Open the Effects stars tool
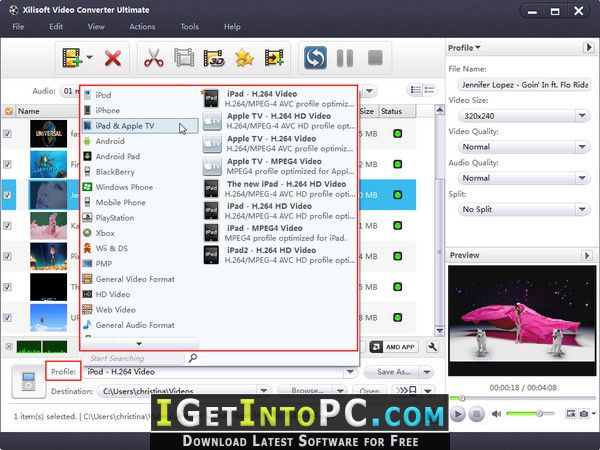600x450 pixels. (245, 58)
